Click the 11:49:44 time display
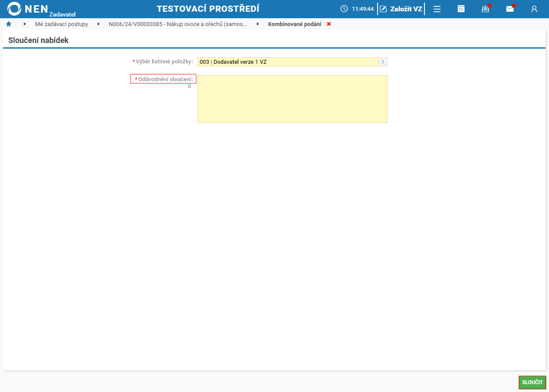Viewport: 549px width, 392px height. tap(363, 9)
